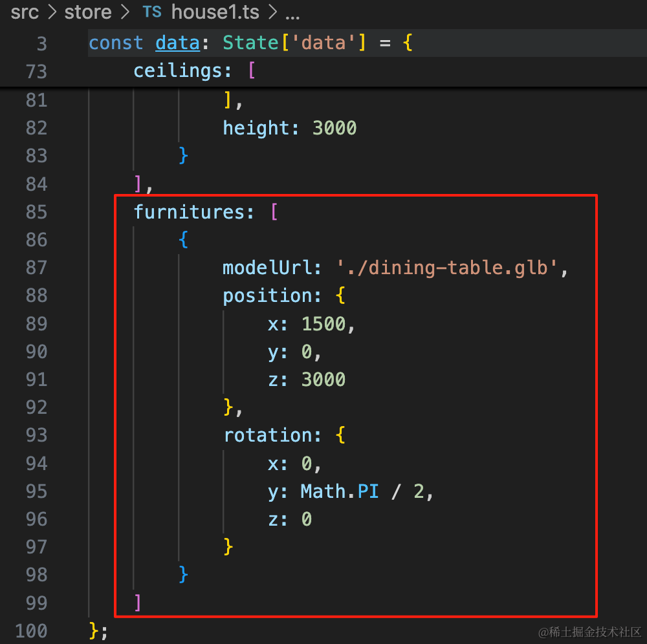647x644 pixels.
Task: Click line number 85 in the gutter
Action: pos(36,212)
